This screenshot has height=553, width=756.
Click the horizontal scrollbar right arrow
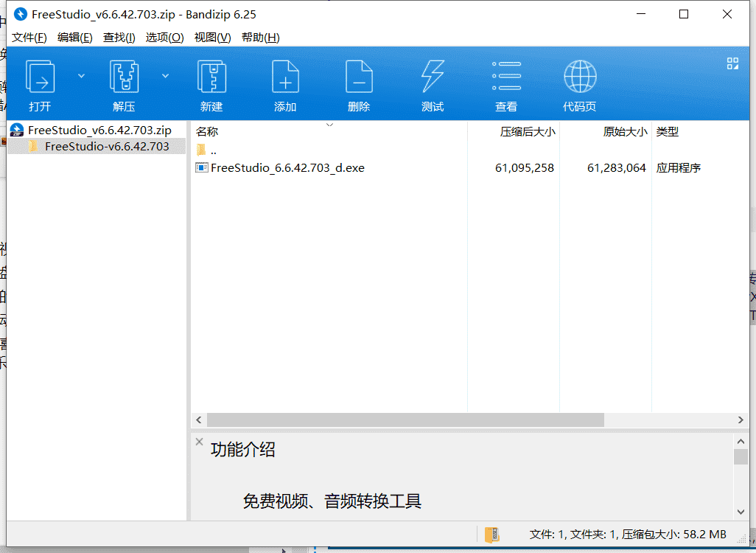[741, 420]
